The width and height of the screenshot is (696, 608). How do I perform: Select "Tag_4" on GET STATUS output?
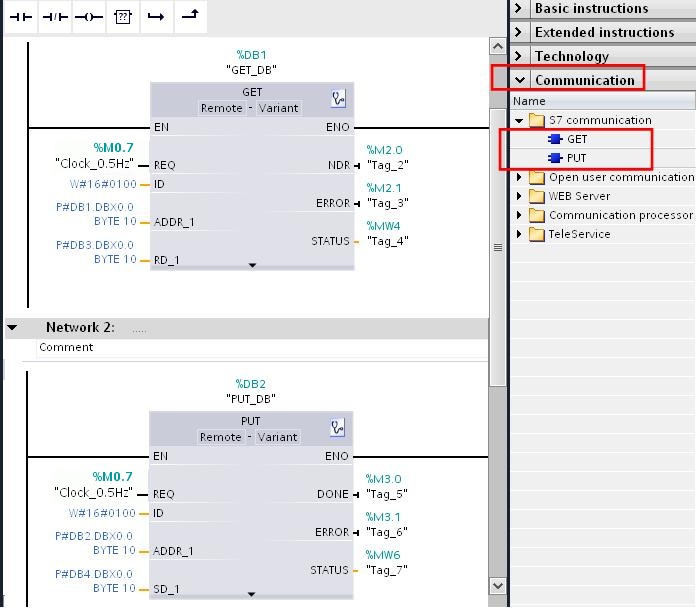pos(388,241)
